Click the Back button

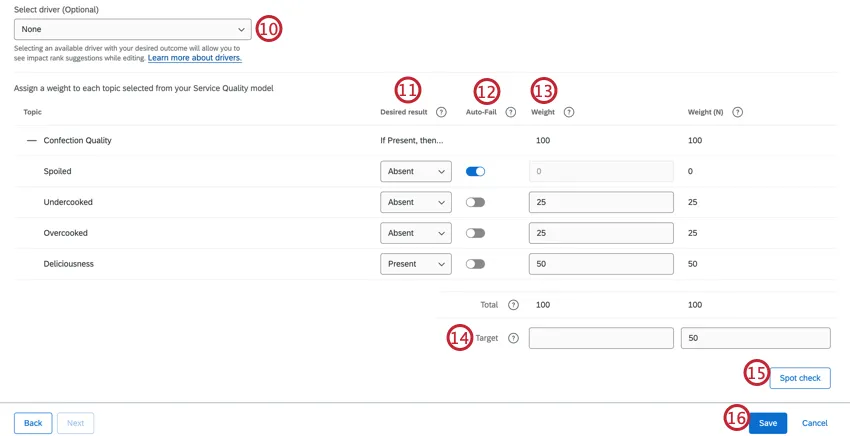[33, 423]
